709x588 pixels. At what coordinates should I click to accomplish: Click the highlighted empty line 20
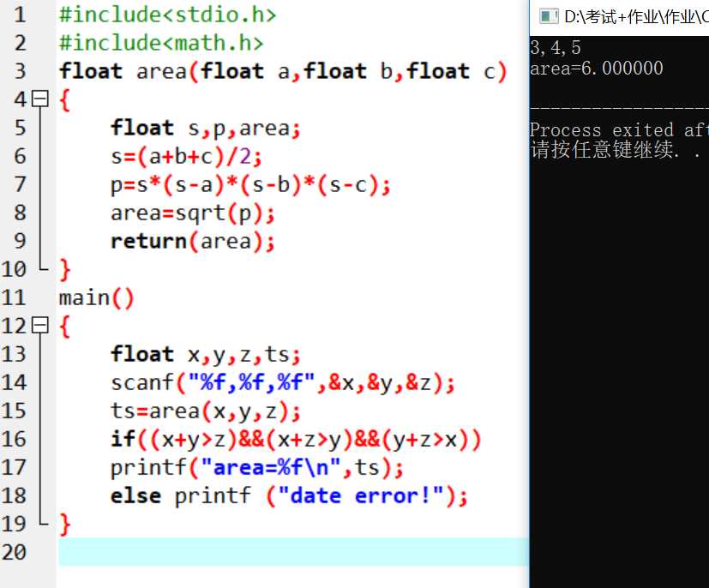click(x=293, y=552)
